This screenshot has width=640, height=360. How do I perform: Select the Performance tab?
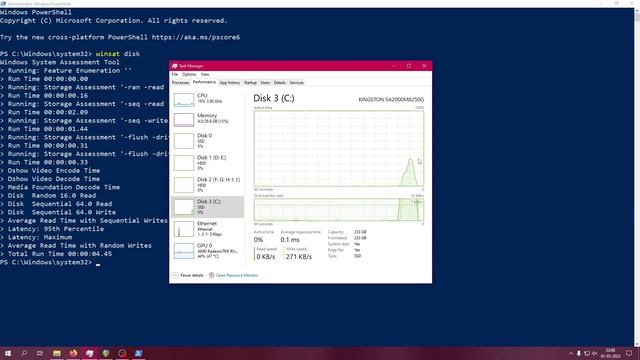[x=204, y=82]
